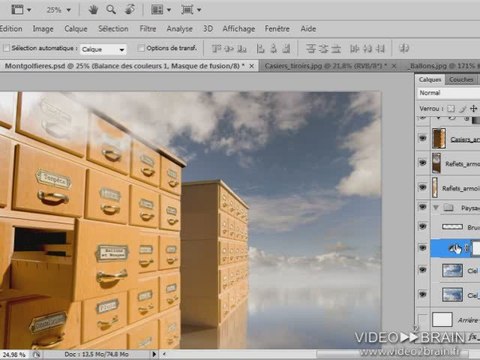The width and height of the screenshot is (480, 360).
Task: Open the Image menu
Action: click(43, 29)
